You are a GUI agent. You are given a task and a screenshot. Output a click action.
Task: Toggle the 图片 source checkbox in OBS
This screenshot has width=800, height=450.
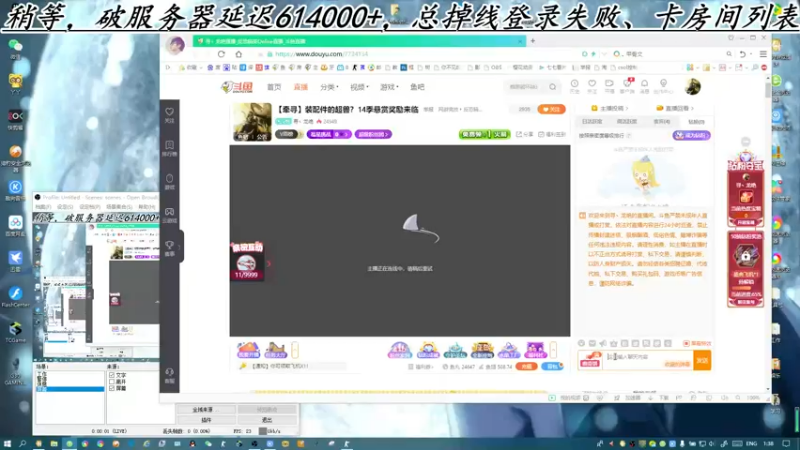click(x=112, y=382)
